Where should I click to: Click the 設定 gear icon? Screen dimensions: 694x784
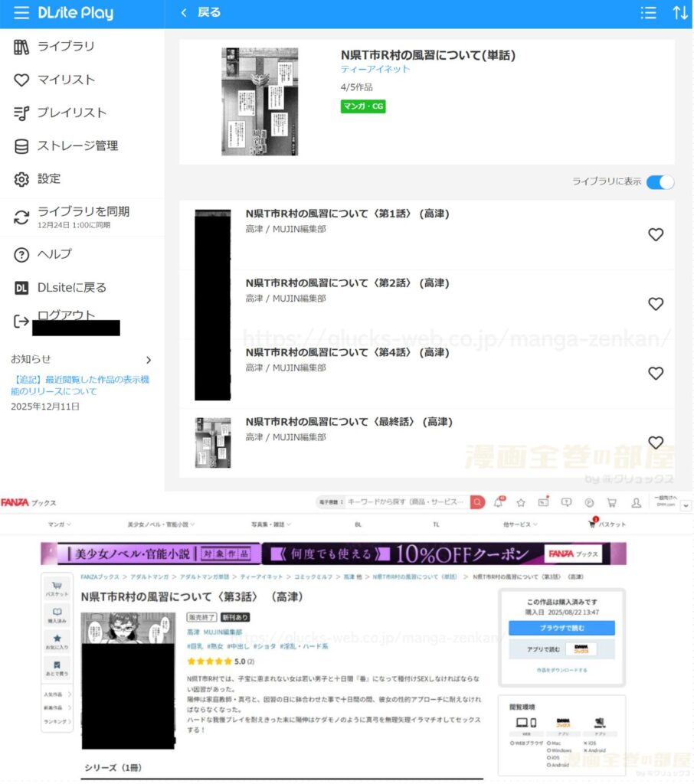21,179
